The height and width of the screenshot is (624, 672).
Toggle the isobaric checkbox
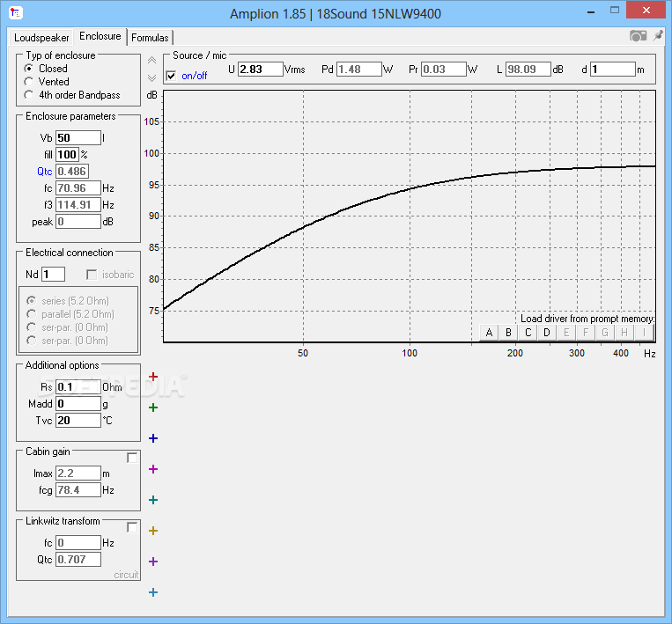click(92, 275)
